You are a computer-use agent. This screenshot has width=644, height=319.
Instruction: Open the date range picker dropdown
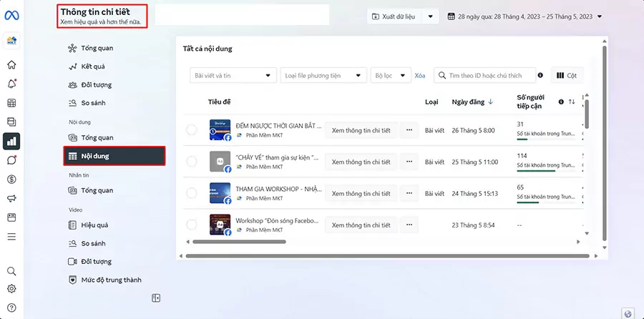tap(525, 16)
